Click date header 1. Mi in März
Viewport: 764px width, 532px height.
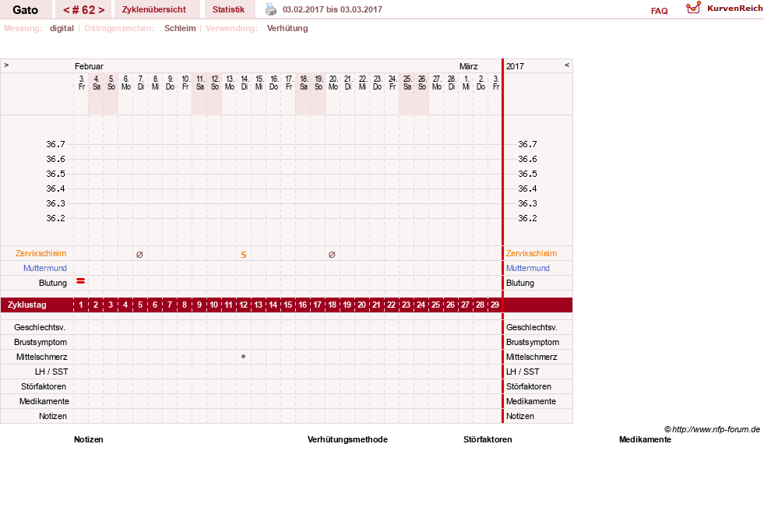pos(466,83)
